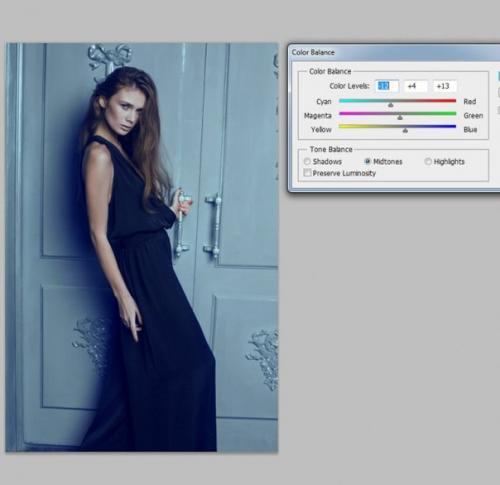Click the Magenta label of the slider
500x485 pixels.
pyautogui.click(x=318, y=115)
